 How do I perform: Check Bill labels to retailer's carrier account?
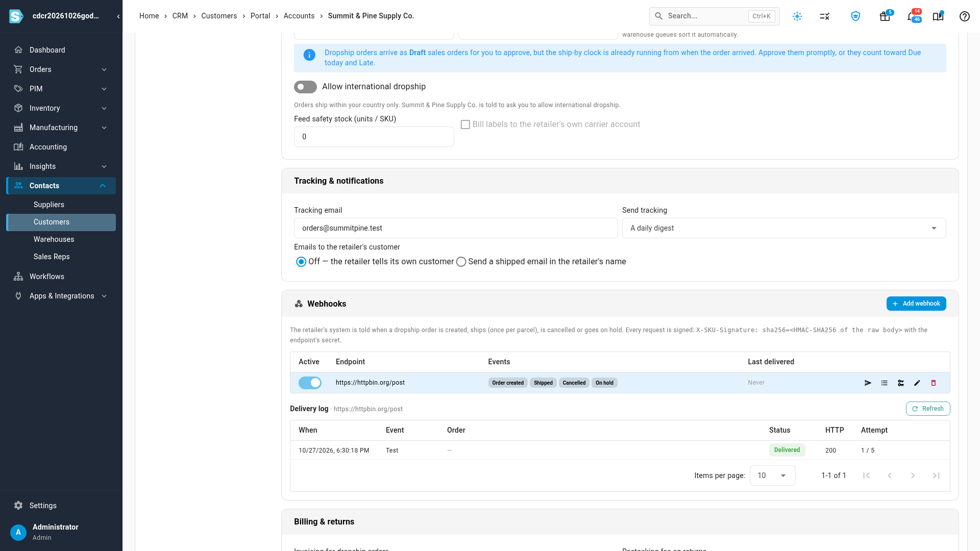(465, 124)
